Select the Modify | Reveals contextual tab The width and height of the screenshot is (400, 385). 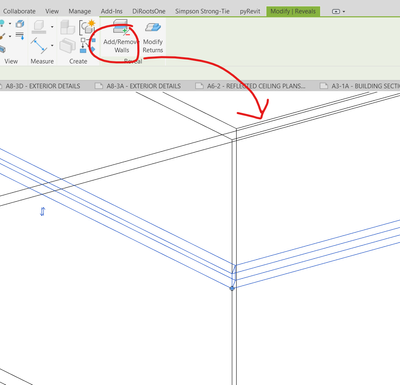click(293, 11)
